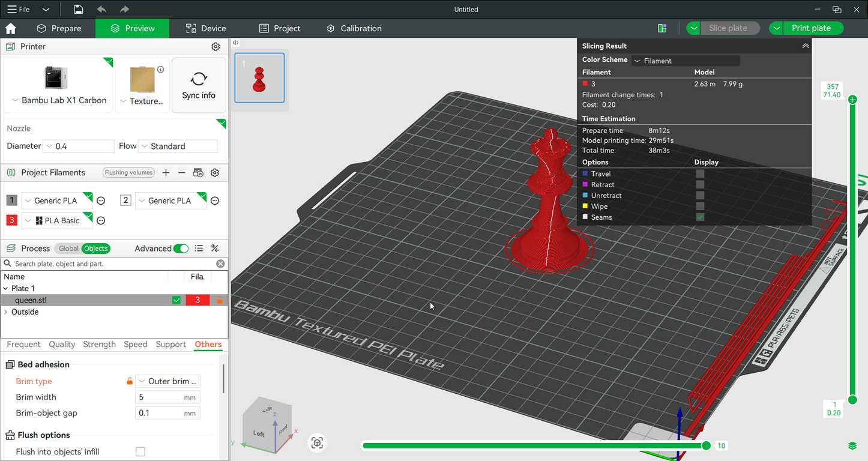This screenshot has width=868, height=461.
Task: Show Travel moves in preview
Action: (x=700, y=173)
